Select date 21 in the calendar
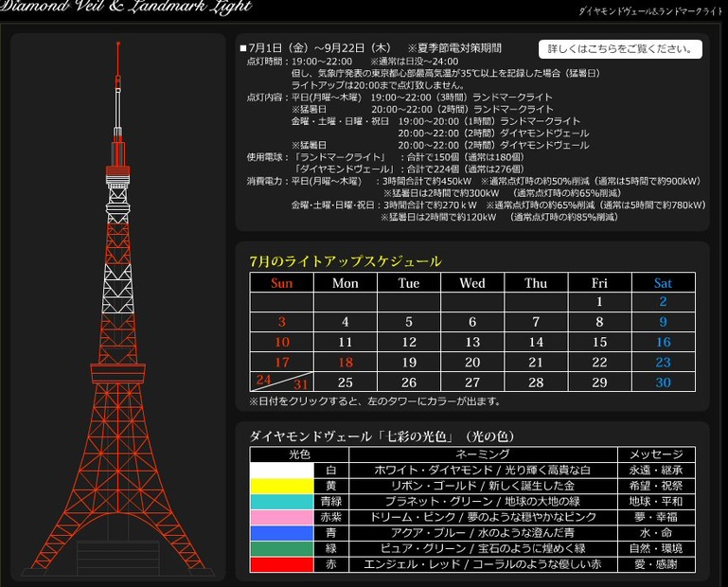The height and width of the screenshot is (587, 728). (x=536, y=363)
